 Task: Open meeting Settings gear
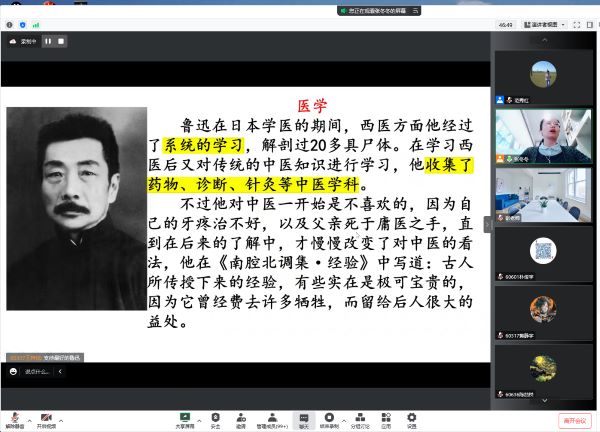coord(411,418)
